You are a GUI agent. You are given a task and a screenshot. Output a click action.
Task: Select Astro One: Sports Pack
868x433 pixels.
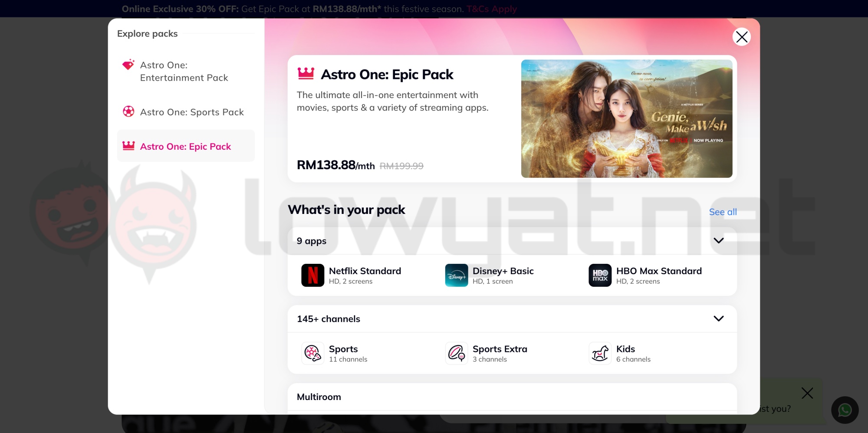[192, 112]
